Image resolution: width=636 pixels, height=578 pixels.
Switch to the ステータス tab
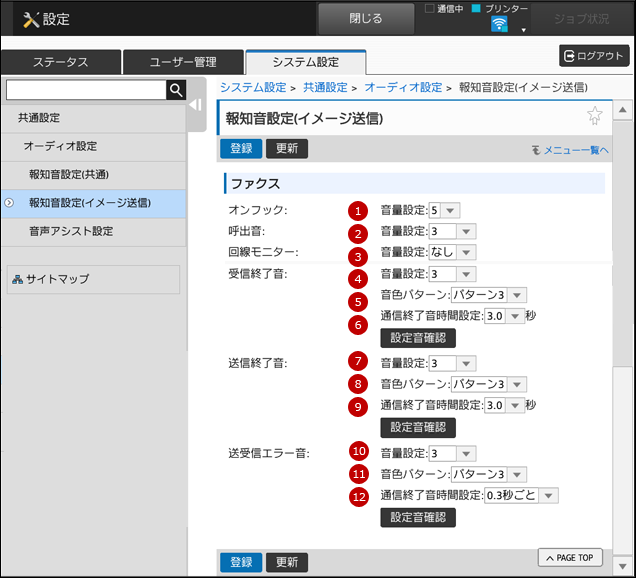(x=61, y=62)
